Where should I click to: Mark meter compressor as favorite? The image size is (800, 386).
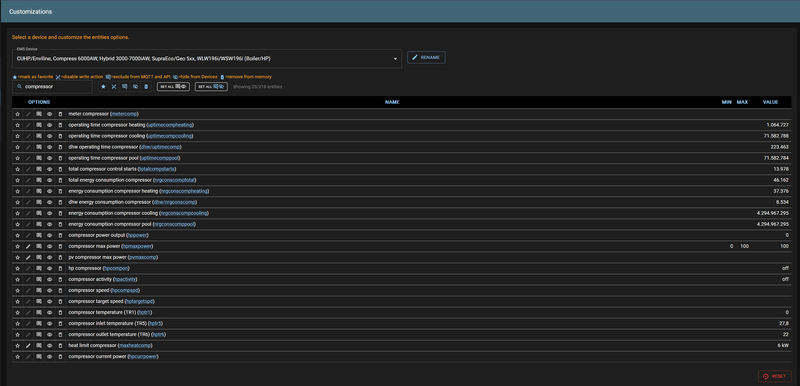[x=17, y=114]
